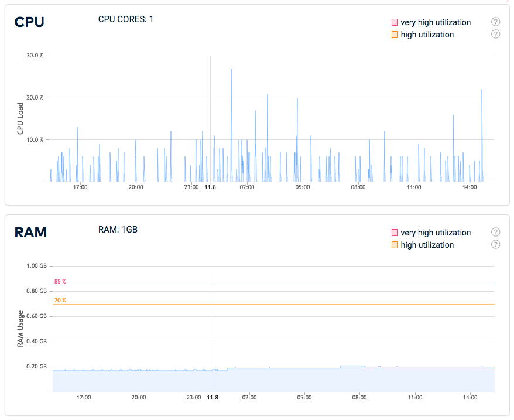The width and height of the screenshot is (514, 420).
Task: Open help for RAM very high utilization
Action: tap(495, 232)
